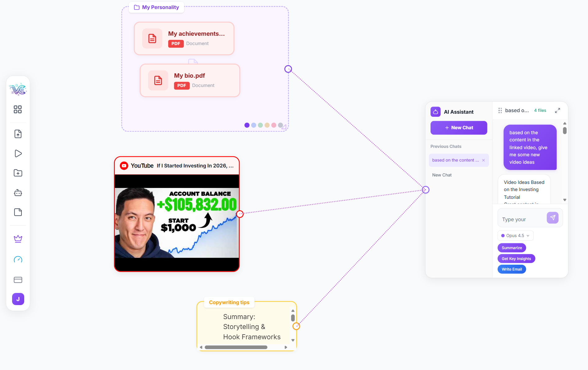The height and width of the screenshot is (370, 588).
Task: Select the document tool in the sidebar
Action: point(18,212)
